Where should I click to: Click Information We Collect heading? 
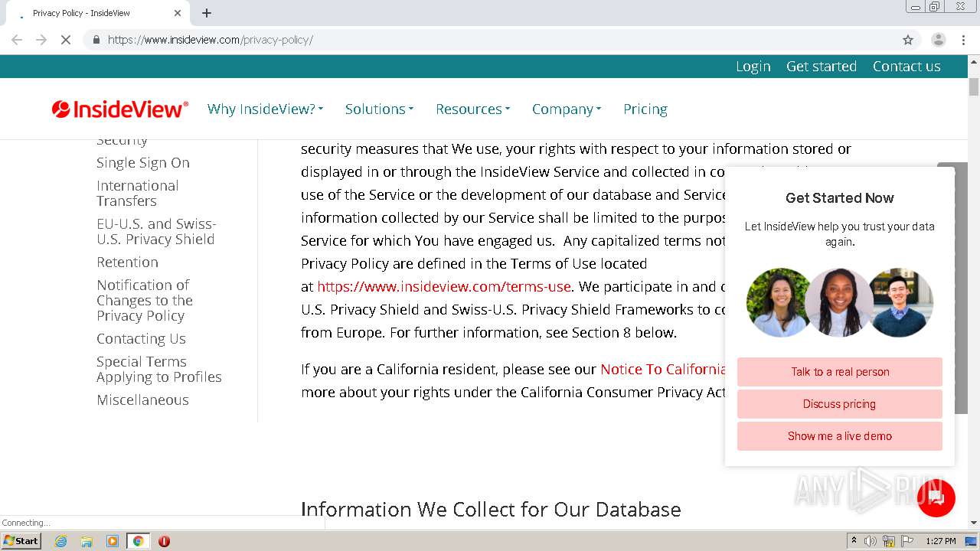click(x=491, y=510)
